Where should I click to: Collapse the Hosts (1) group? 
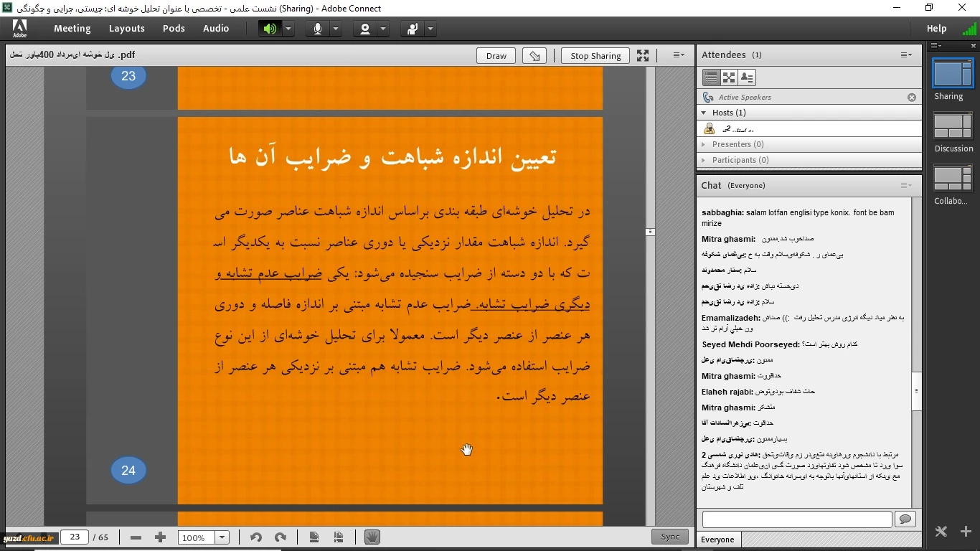[x=704, y=113]
